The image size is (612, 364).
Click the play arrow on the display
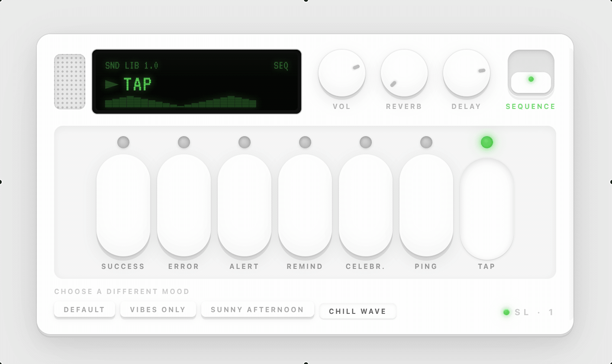[x=112, y=84]
